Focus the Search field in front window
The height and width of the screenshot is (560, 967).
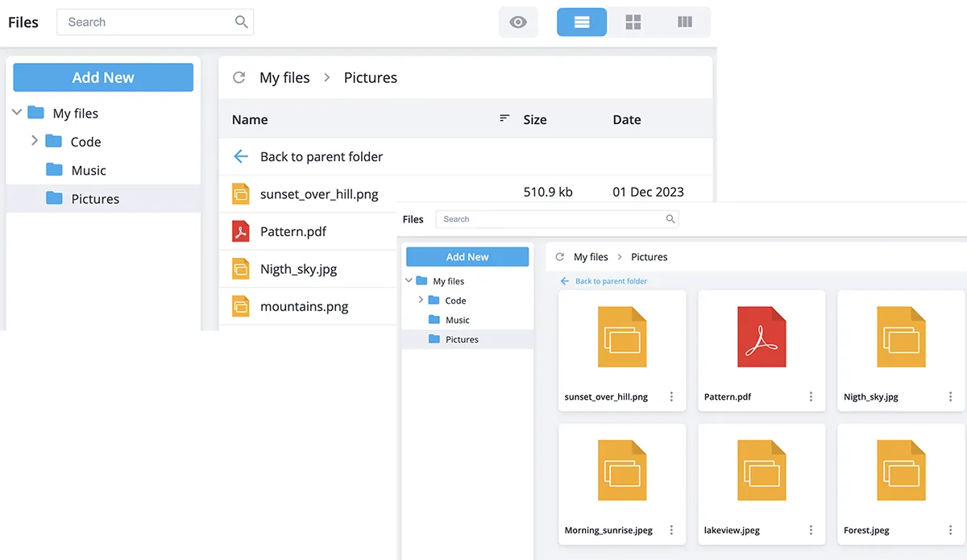coord(557,219)
